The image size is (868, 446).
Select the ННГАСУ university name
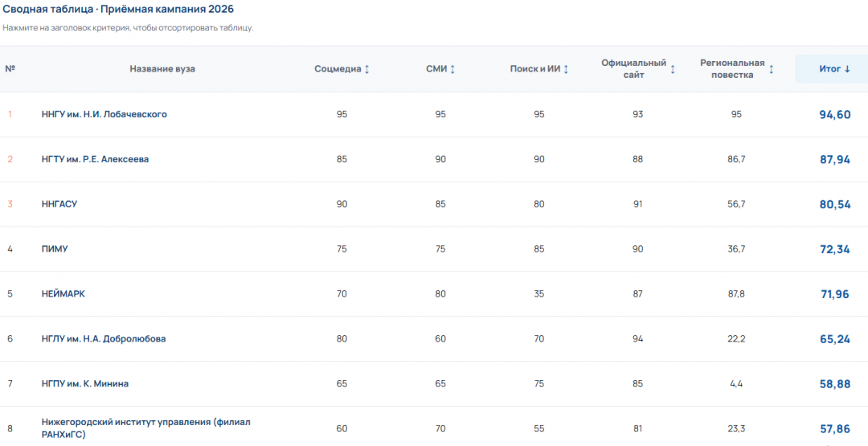coord(59,204)
